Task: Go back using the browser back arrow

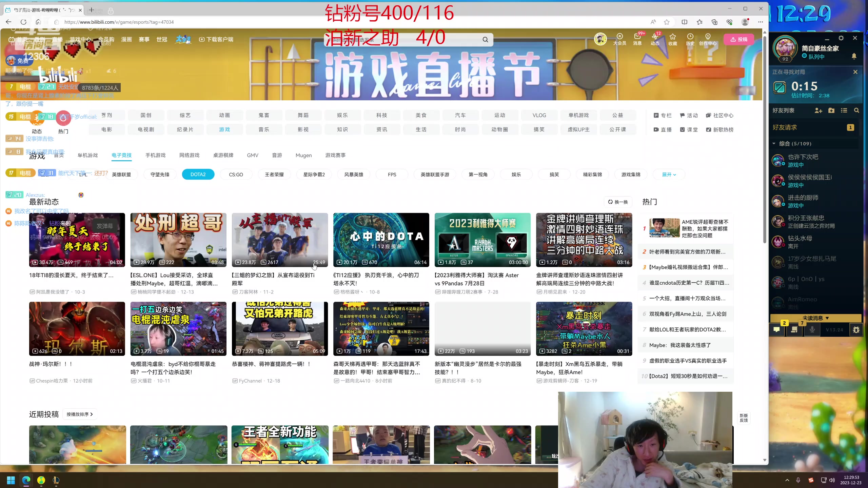Action: (x=8, y=22)
